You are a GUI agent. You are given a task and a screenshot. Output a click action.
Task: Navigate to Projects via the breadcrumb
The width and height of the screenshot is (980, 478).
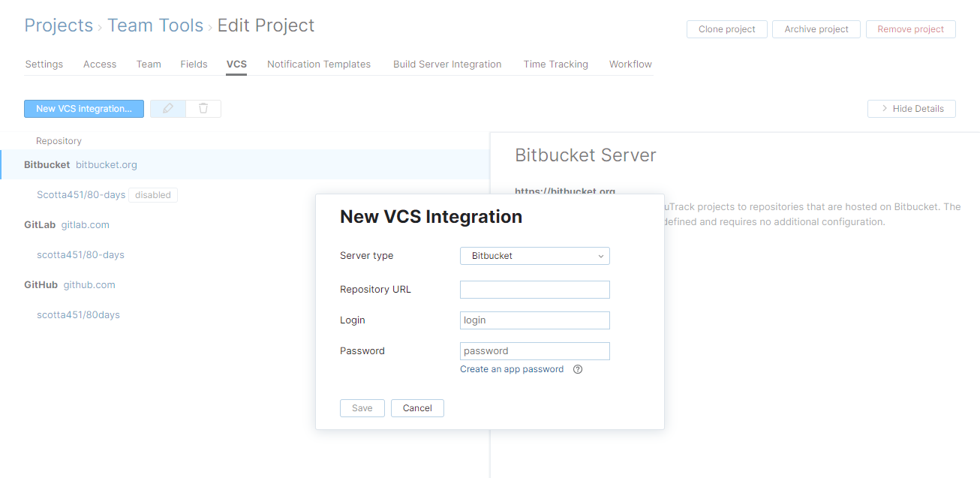(x=59, y=25)
